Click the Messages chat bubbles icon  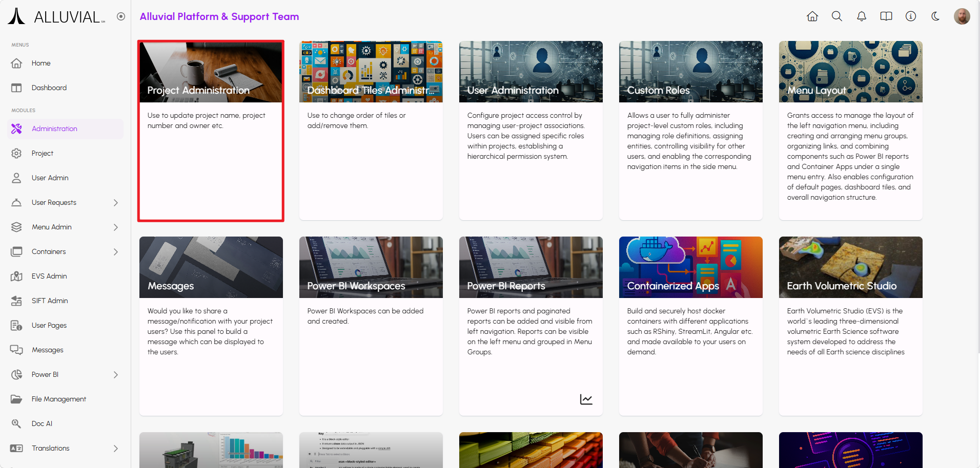pyautogui.click(x=16, y=350)
